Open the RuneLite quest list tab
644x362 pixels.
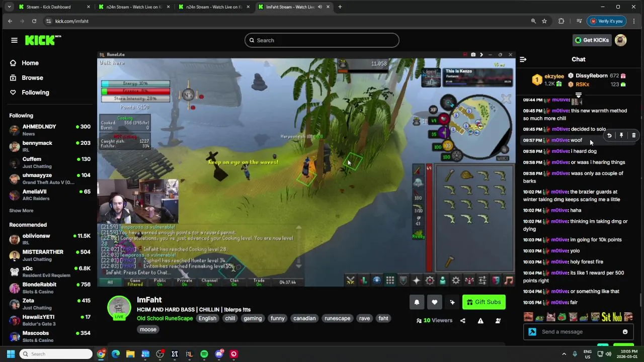[x=376, y=281]
